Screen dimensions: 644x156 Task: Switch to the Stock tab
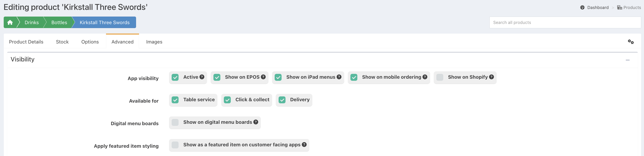point(62,42)
